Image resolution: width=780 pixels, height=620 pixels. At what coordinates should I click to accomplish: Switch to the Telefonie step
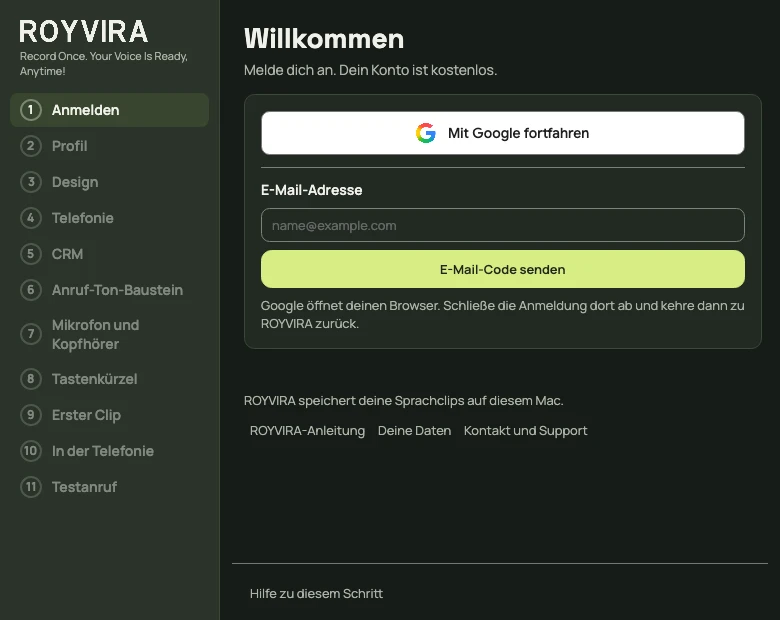[x=109, y=218]
